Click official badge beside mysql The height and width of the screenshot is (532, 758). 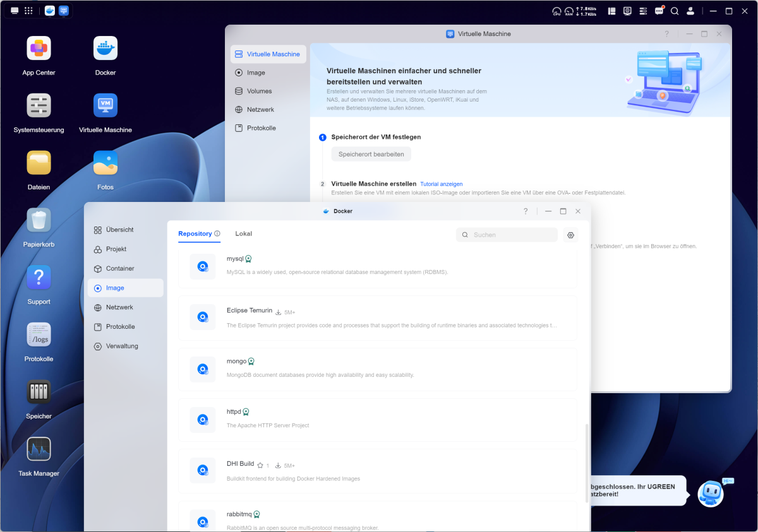tap(249, 259)
